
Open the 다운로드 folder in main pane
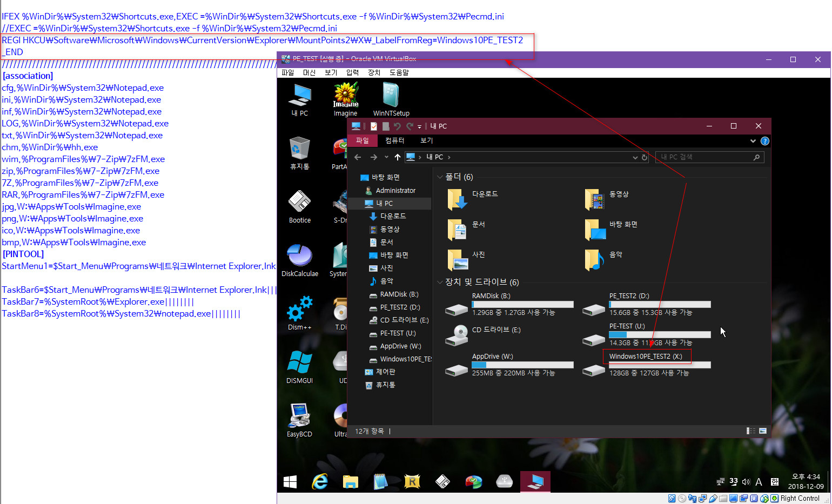472,199
